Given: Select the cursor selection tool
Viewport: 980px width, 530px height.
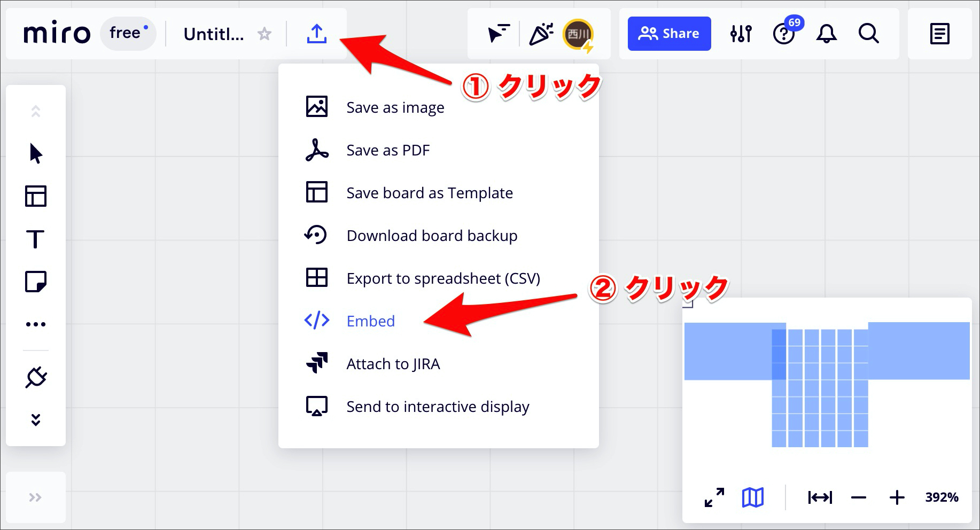Looking at the screenshot, I should pyautogui.click(x=36, y=153).
